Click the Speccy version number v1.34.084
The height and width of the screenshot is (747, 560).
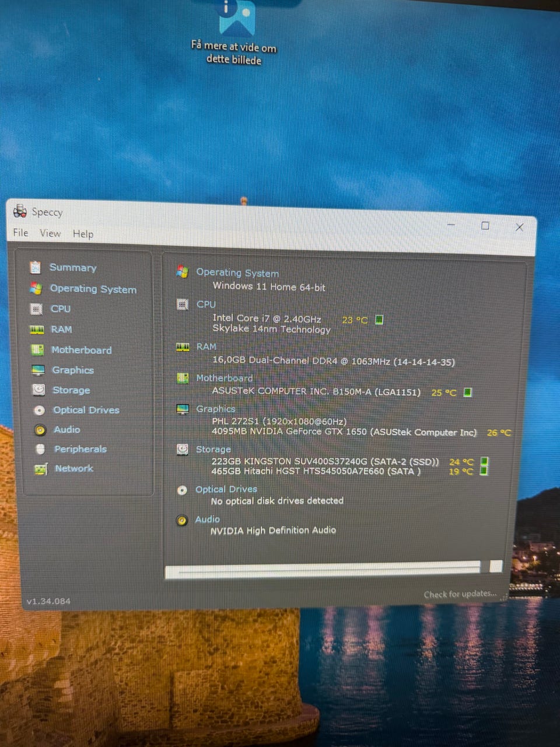point(48,601)
